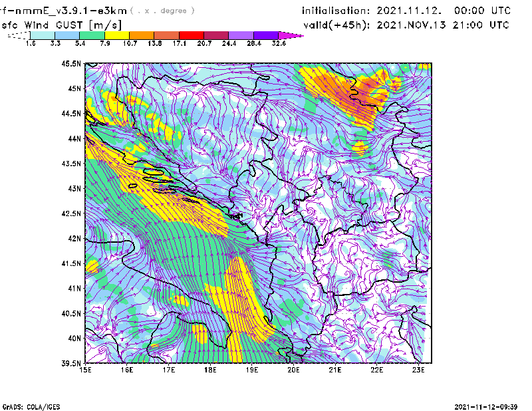Click the 42N latitude label
Image resolution: width=532 pixels, height=411 pixels.
coord(74,238)
